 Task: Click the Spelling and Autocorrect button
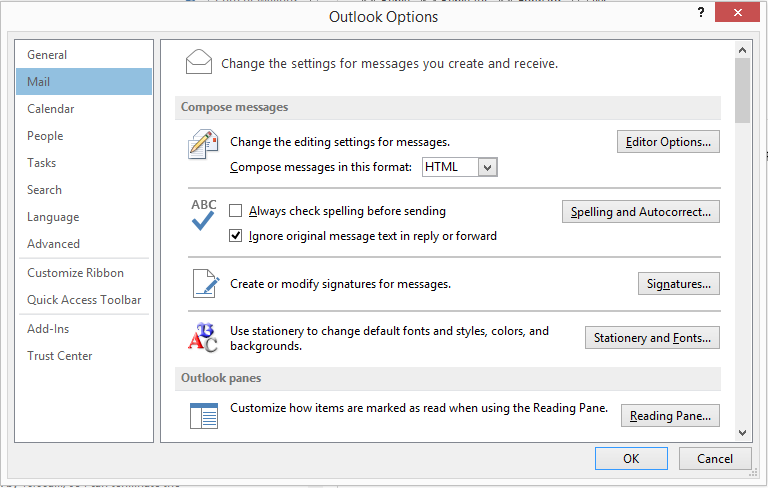pyautogui.click(x=640, y=212)
